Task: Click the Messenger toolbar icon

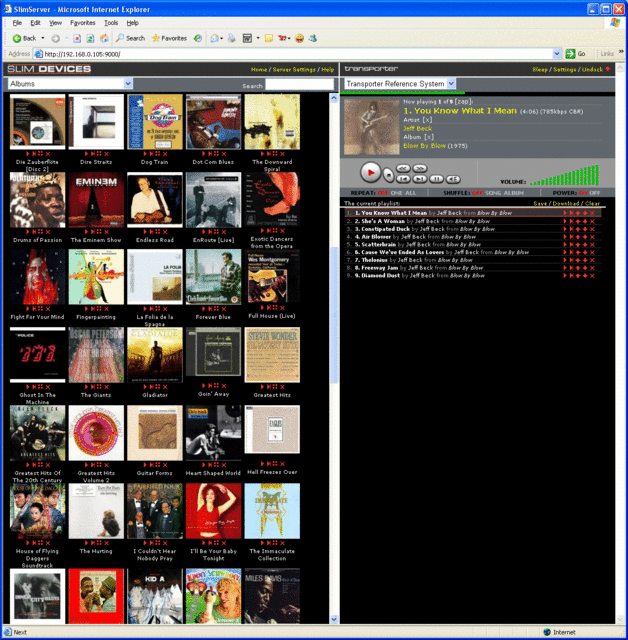Action: click(x=313, y=38)
